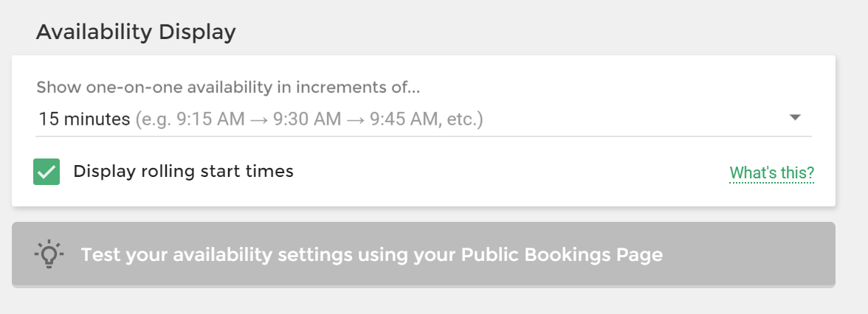Click the word Test in the banner

coord(100,255)
